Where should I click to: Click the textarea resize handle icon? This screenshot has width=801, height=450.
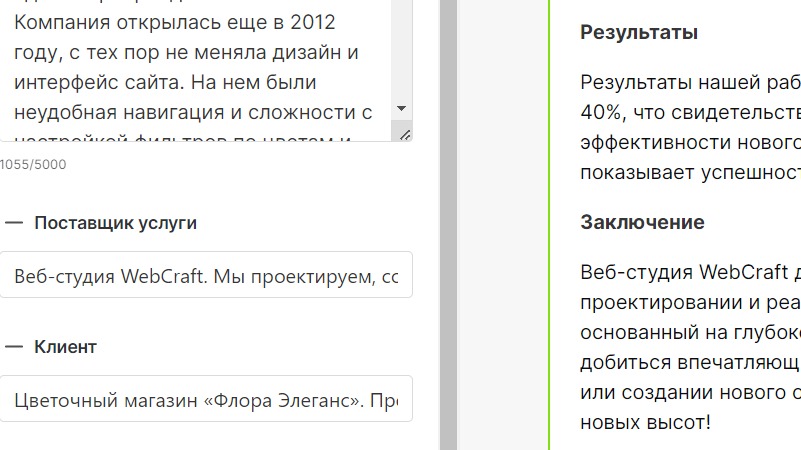405,135
